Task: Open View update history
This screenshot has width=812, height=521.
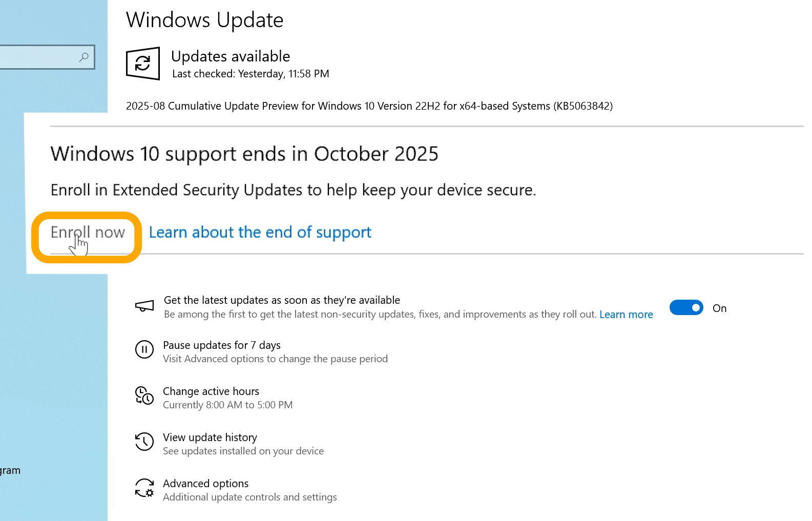Action: click(x=210, y=437)
